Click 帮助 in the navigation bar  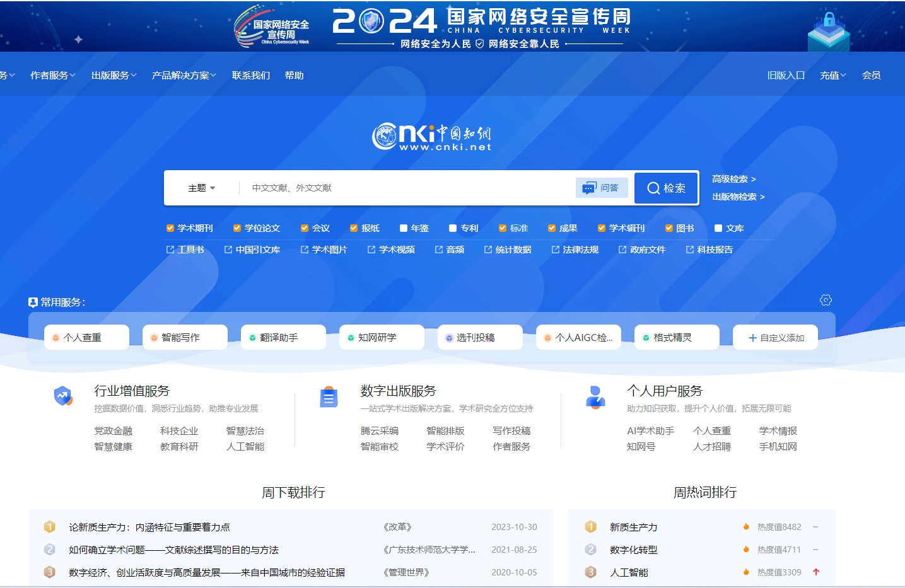point(295,75)
